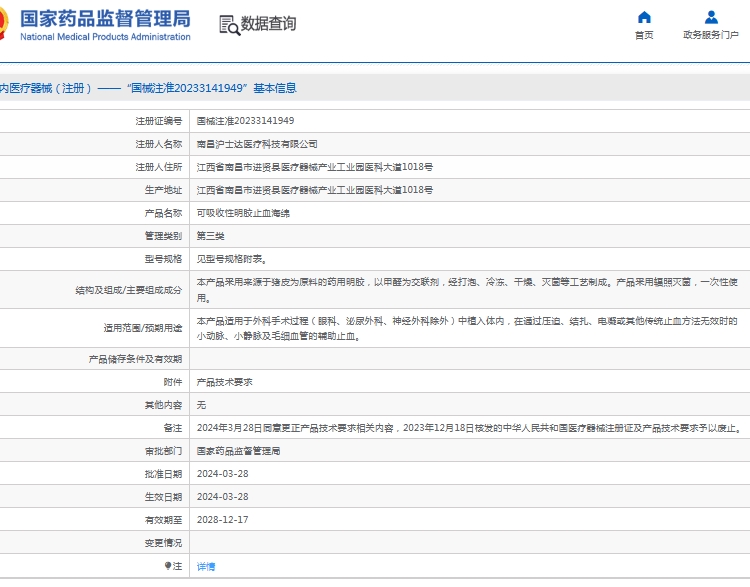Click attachment value 产品技术要求
This screenshot has height=587, width=750.
[x=224, y=382]
